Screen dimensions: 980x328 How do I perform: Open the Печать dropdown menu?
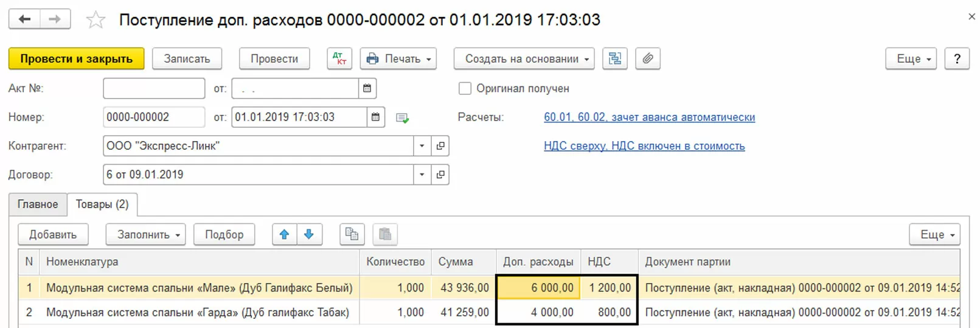[x=398, y=59]
